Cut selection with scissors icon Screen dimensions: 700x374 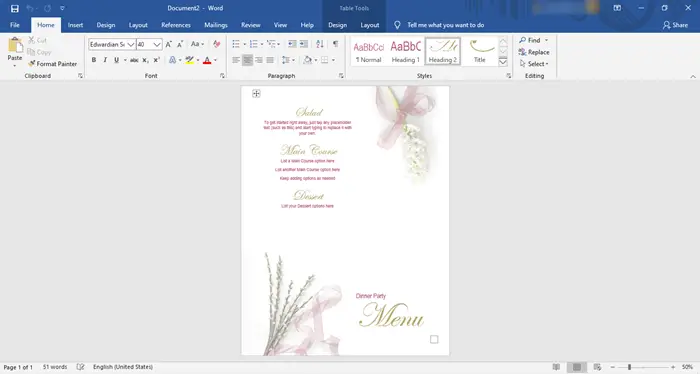[x=37, y=40]
